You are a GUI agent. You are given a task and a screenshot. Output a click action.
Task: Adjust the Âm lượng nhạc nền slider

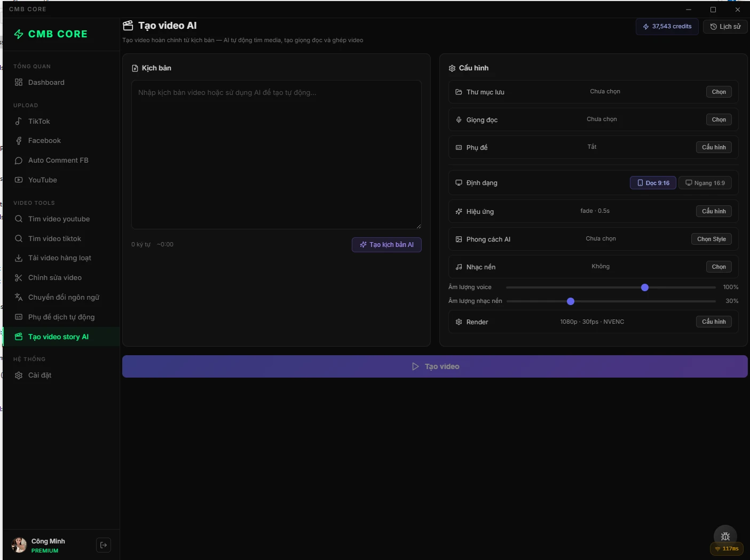pos(571,301)
